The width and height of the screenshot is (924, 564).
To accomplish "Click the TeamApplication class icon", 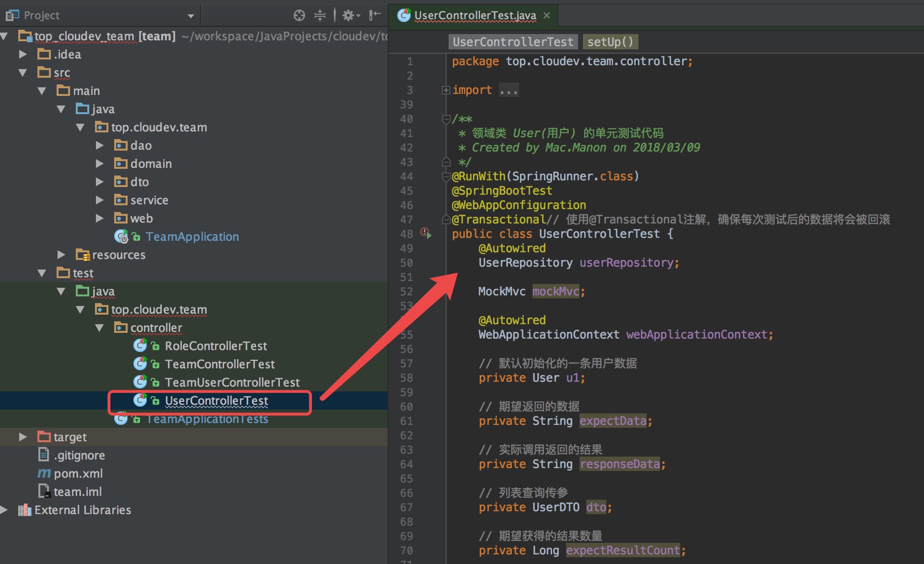I will point(121,236).
